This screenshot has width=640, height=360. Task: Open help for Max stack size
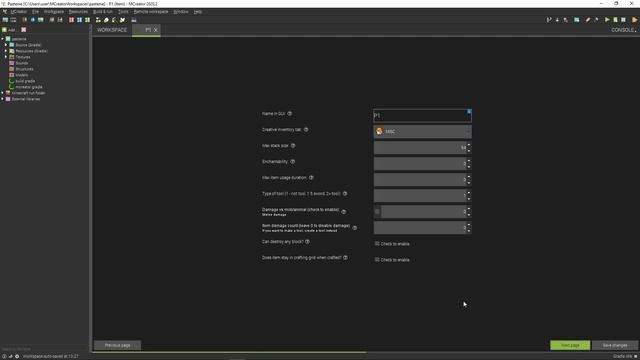click(x=293, y=145)
